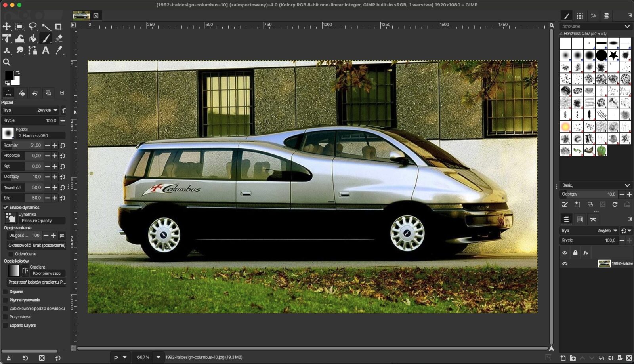Pick the Bucket Fill tool

coord(33,38)
